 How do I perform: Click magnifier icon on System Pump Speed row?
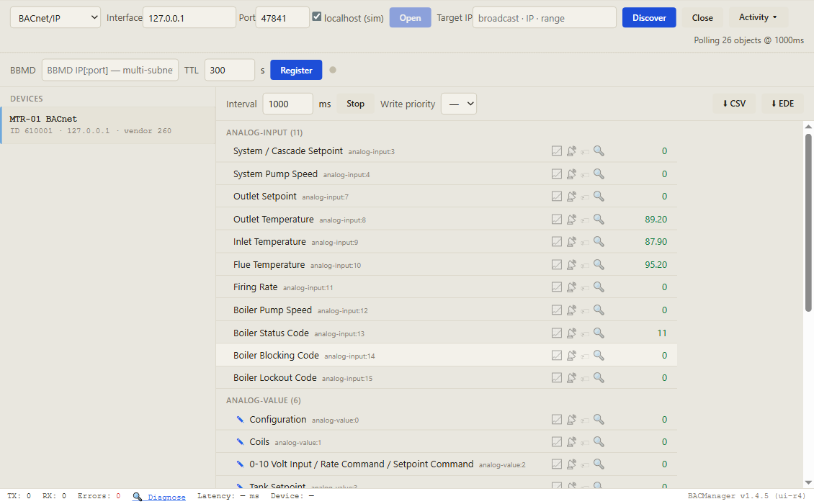599,174
